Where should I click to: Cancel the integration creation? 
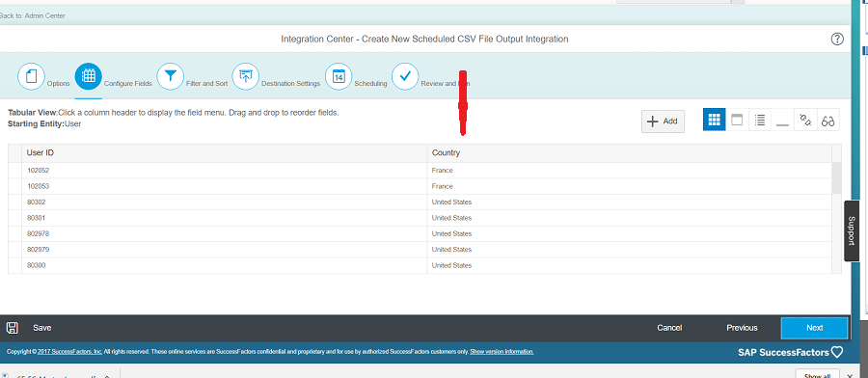click(x=669, y=328)
